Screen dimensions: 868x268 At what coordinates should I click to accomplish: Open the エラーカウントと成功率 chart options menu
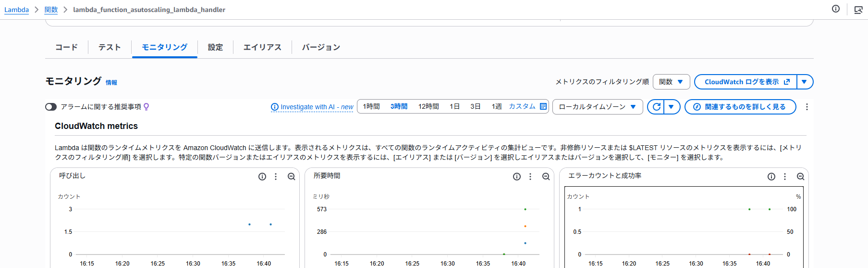[x=785, y=177]
